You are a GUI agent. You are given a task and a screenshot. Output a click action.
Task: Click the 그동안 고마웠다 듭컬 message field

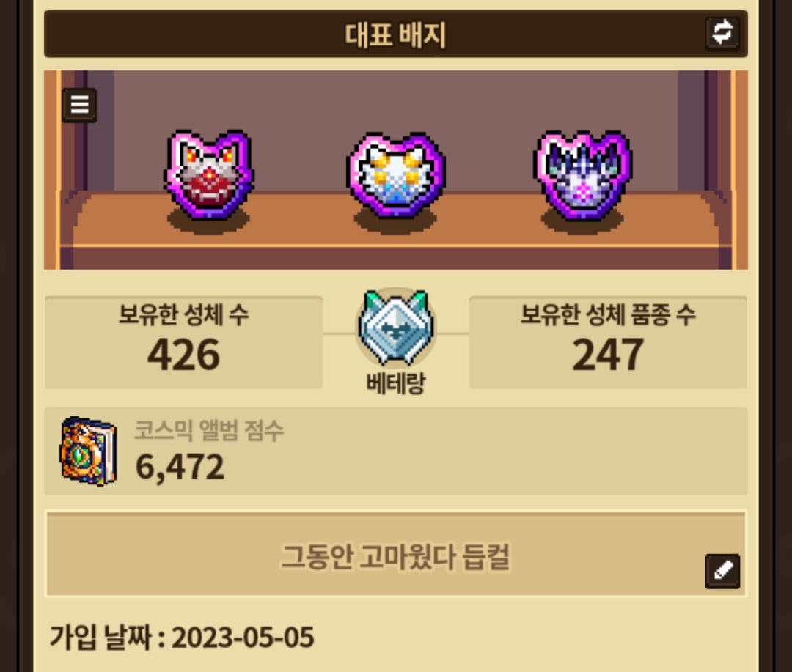396,554
